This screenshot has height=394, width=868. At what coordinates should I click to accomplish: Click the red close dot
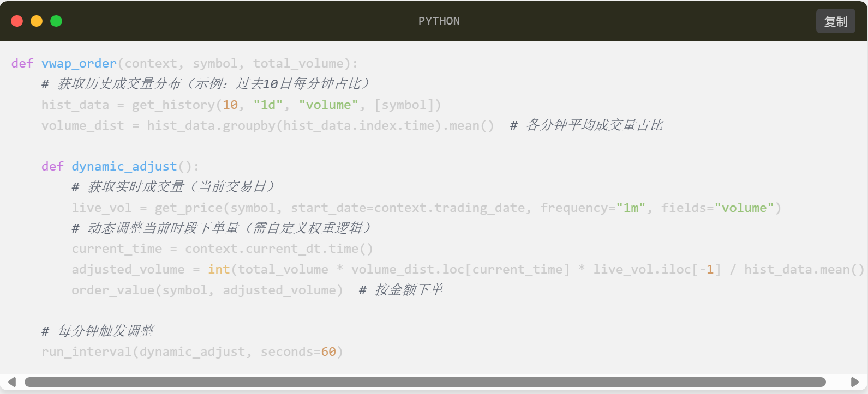[x=17, y=21]
